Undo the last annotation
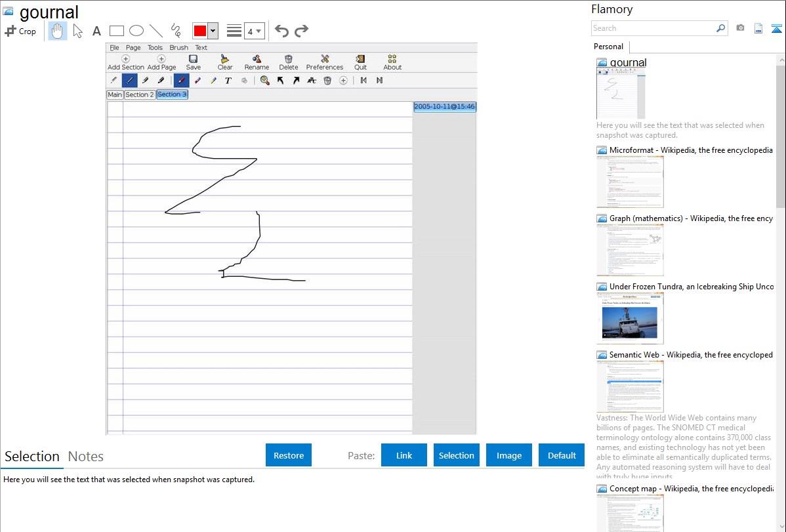Viewport: 786px width, 532px height. [281, 31]
